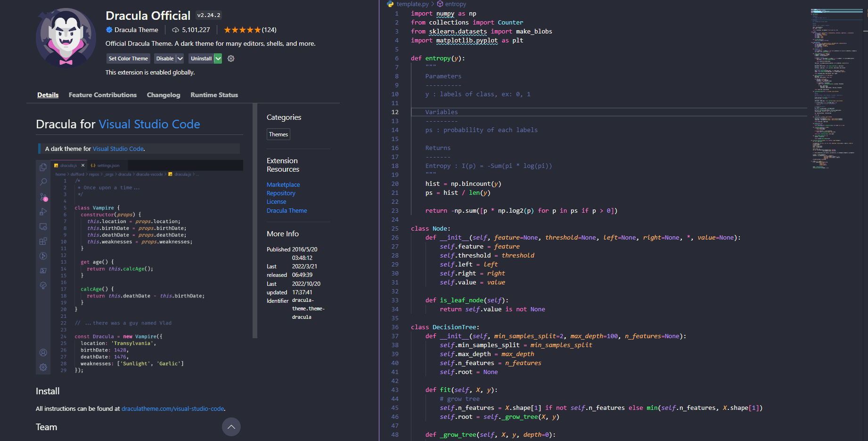Expand the Uninstall dropdown arrow

(x=218, y=58)
